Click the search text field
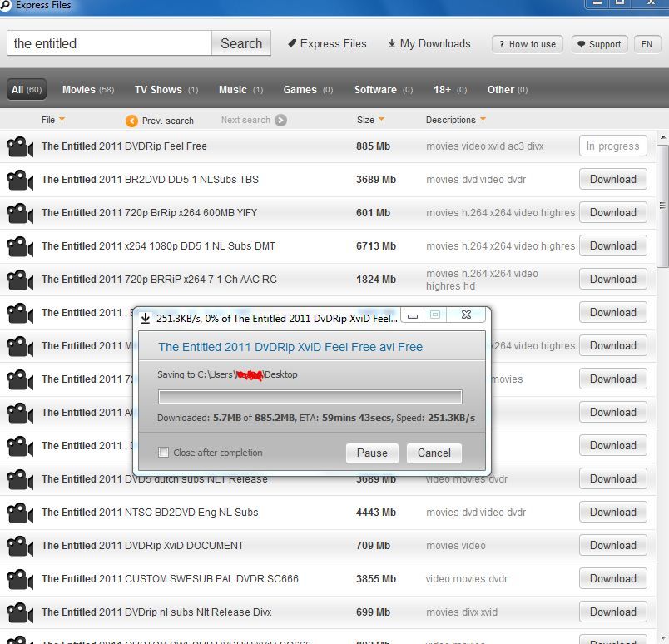This screenshot has height=644, width=669. (110, 44)
